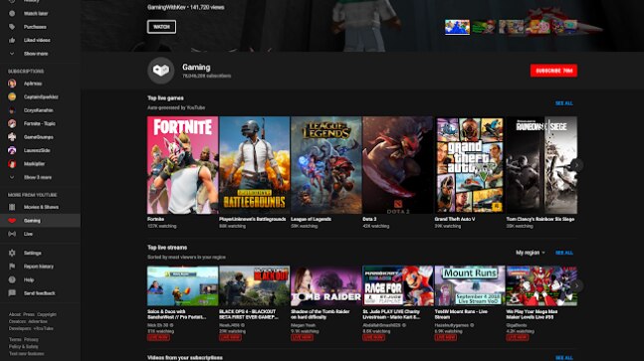Open the Fortnite - Topic subscription
Image resolution: width=644 pixels, height=361 pixels.
(40, 123)
